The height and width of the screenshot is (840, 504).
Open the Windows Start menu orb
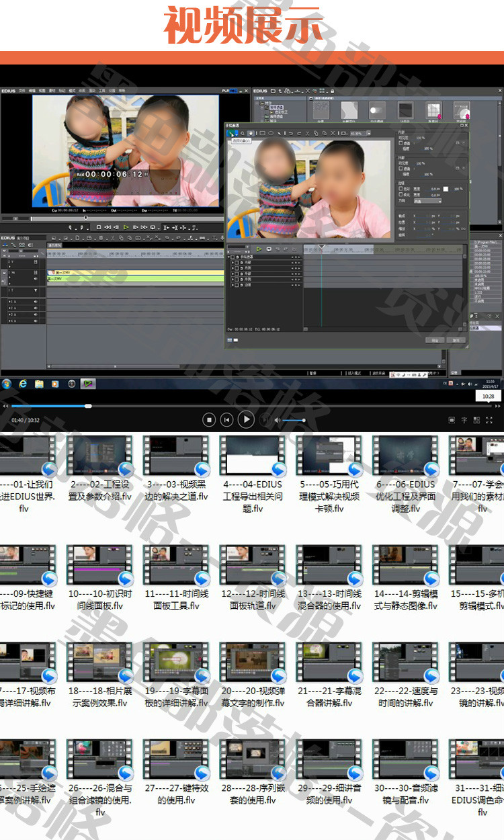[x=7, y=384]
